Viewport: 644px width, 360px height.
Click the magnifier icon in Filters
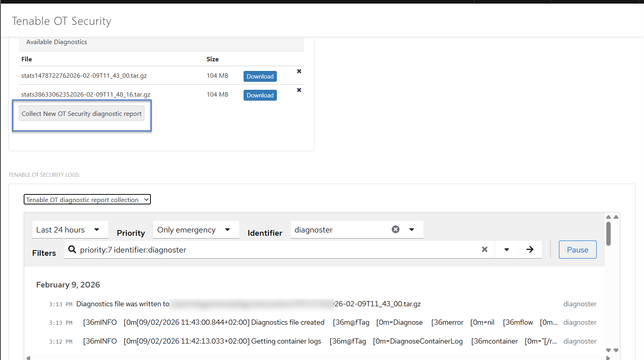pyautogui.click(x=72, y=249)
